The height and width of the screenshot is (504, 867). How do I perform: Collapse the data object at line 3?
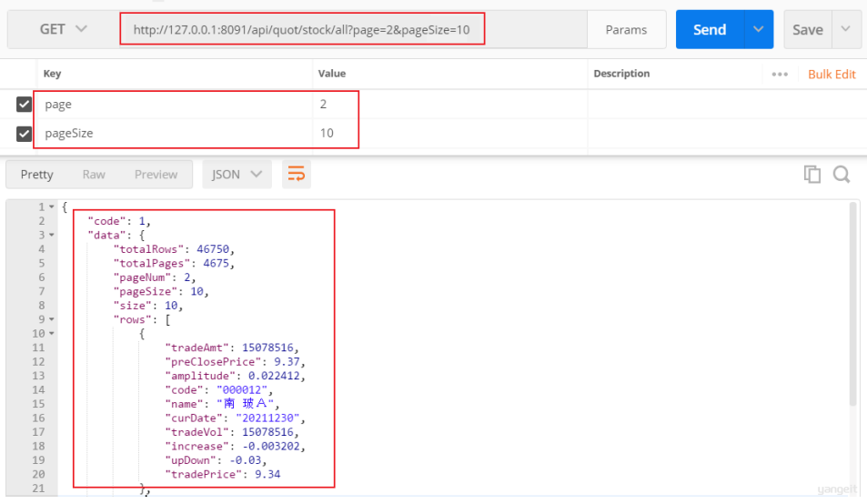pyautogui.click(x=52, y=235)
